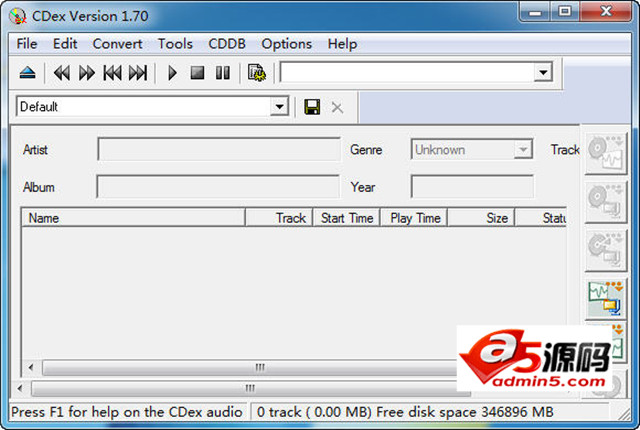The width and height of the screenshot is (640, 430).
Task: Sort by the Name column header
Action: pos(133,218)
